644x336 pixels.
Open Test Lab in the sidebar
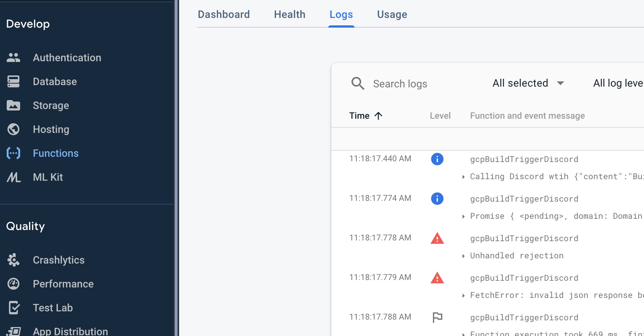(x=53, y=308)
